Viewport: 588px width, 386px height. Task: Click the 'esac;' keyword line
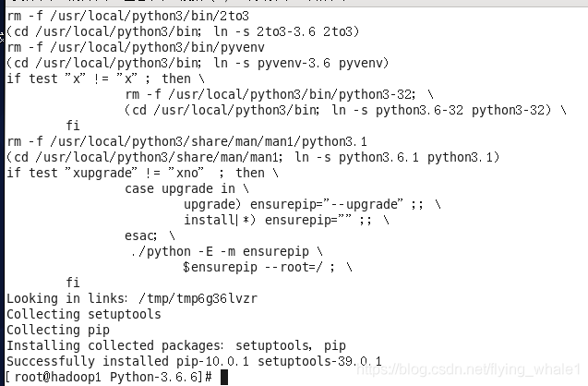click(150, 235)
